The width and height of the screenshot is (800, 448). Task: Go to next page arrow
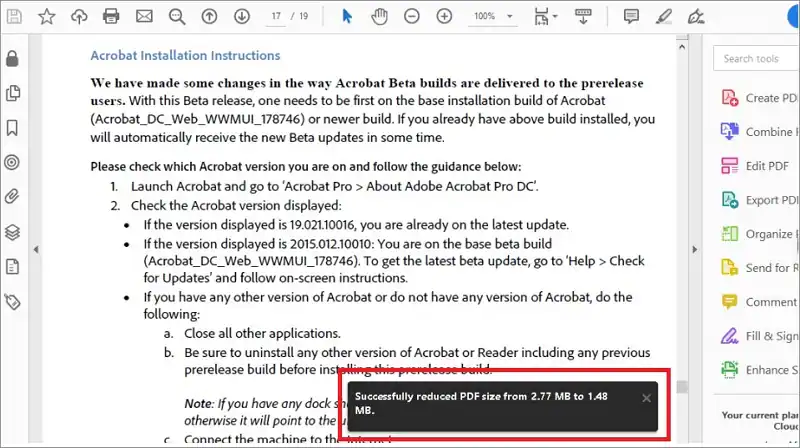tap(242, 16)
